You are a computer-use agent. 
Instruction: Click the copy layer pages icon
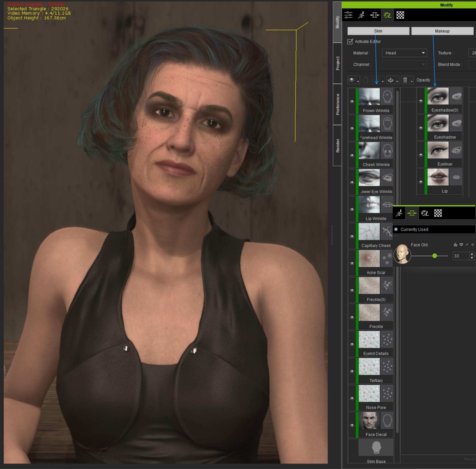tap(366, 80)
